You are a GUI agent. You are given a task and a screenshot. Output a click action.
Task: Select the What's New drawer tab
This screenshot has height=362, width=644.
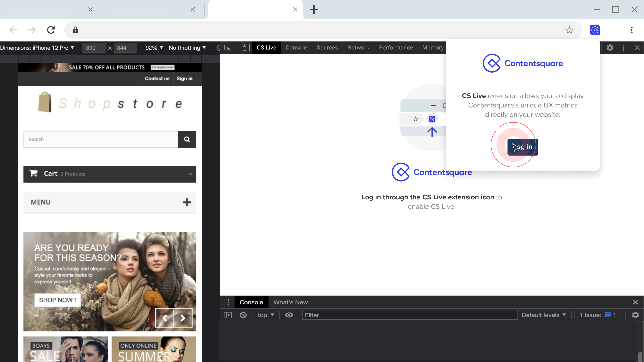291,302
